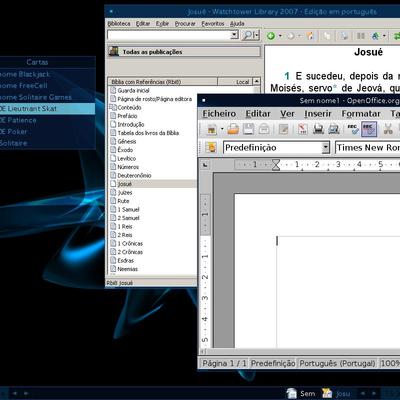Click Watchtower search options arrow beside magnifier
The image size is (400, 400).
tap(256, 35)
